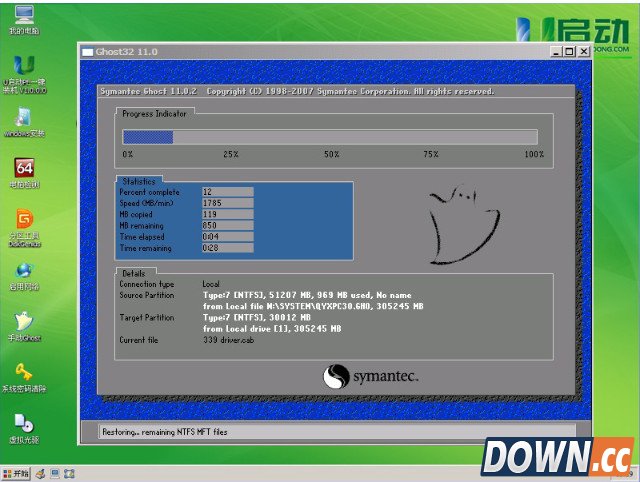Click the Ghost progress indicator bar
Viewport: 640px width, 482px height.
329,137
